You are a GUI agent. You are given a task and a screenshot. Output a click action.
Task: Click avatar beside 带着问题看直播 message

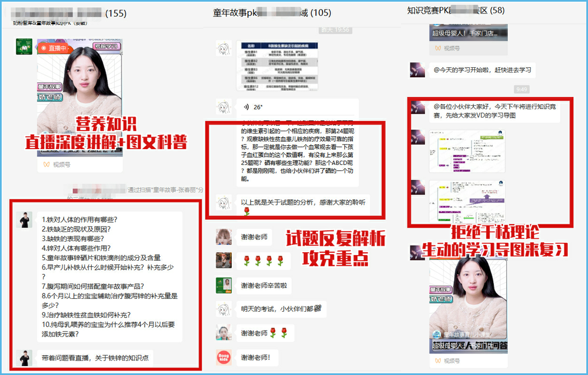pyautogui.click(x=24, y=358)
